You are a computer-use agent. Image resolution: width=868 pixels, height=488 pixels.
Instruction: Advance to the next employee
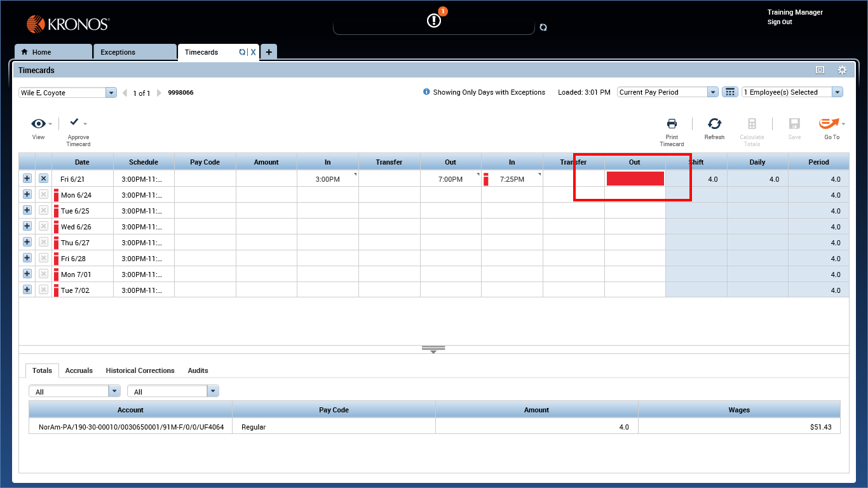pos(159,92)
